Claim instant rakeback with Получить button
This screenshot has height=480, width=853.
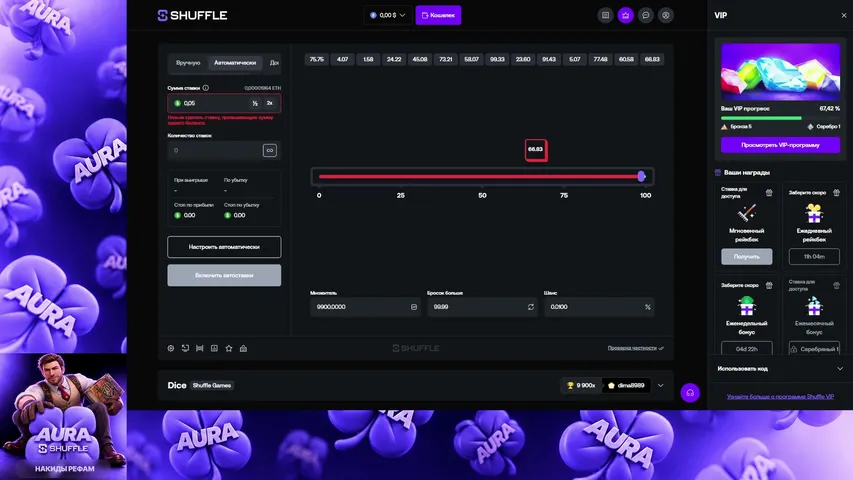(x=747, y=256)
